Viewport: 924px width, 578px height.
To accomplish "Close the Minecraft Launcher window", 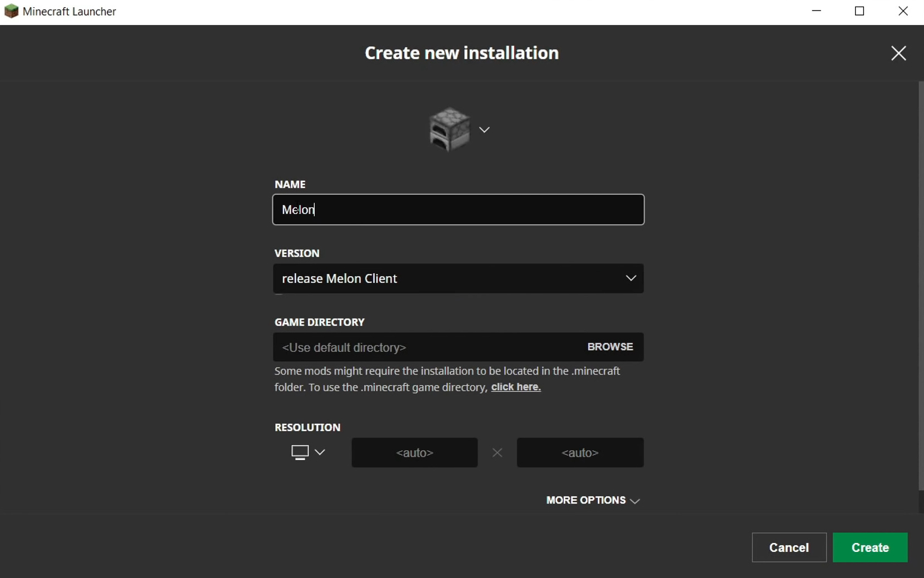I will click(903, 12).
